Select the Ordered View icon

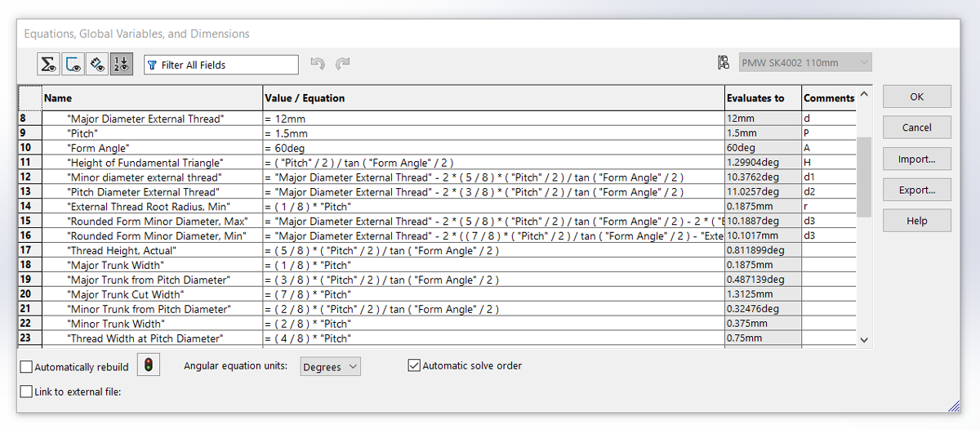(x=120, y=65)
